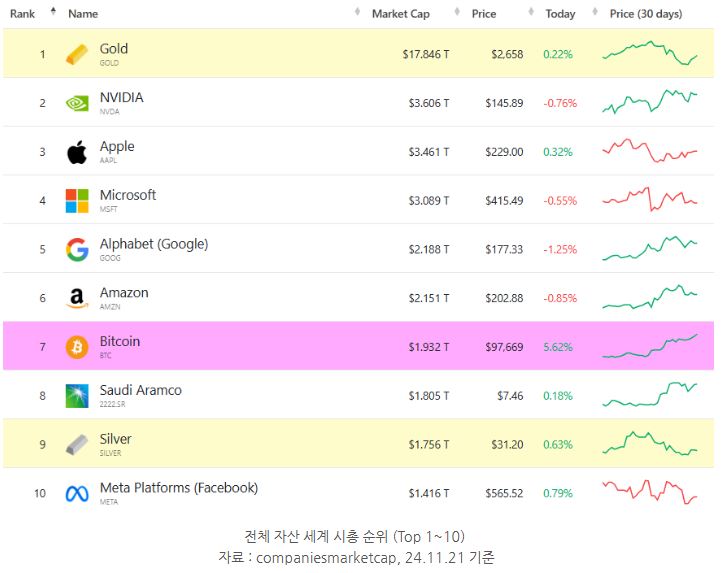Click Saudi Aramco's 30-day price chart
Viewport: 721px width, 573px height.
click(x=650, y=395)
